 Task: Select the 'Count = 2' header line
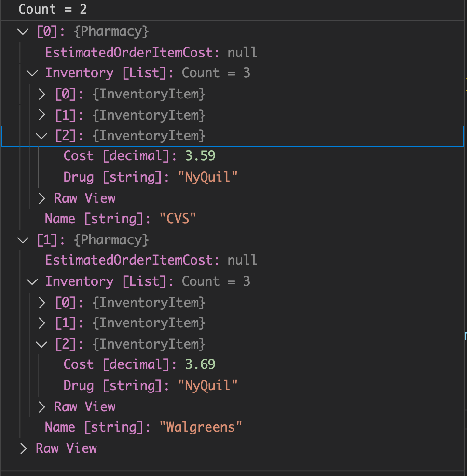click(53, 9)
